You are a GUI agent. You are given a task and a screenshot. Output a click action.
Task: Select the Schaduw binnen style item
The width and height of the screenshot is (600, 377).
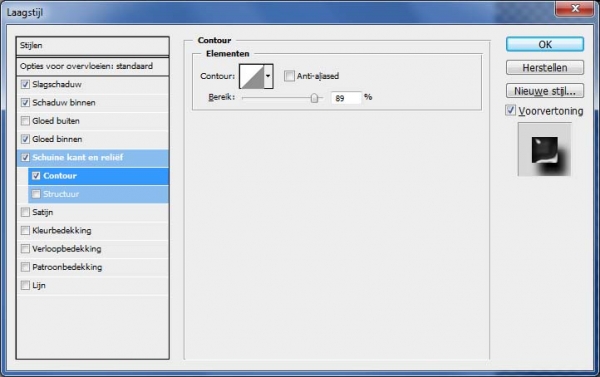click(93, 103)
